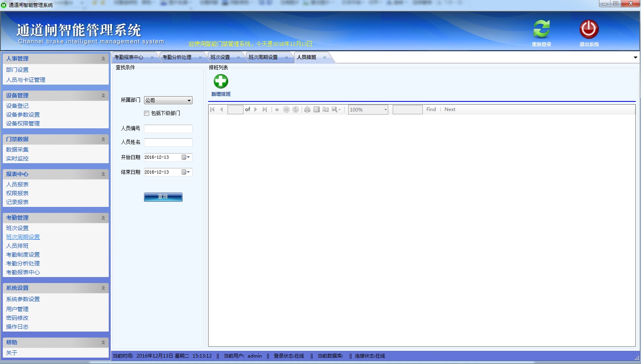The image size is (641, 364).
Task: Go to first page in report toolbar
Action: coord(213,109)
